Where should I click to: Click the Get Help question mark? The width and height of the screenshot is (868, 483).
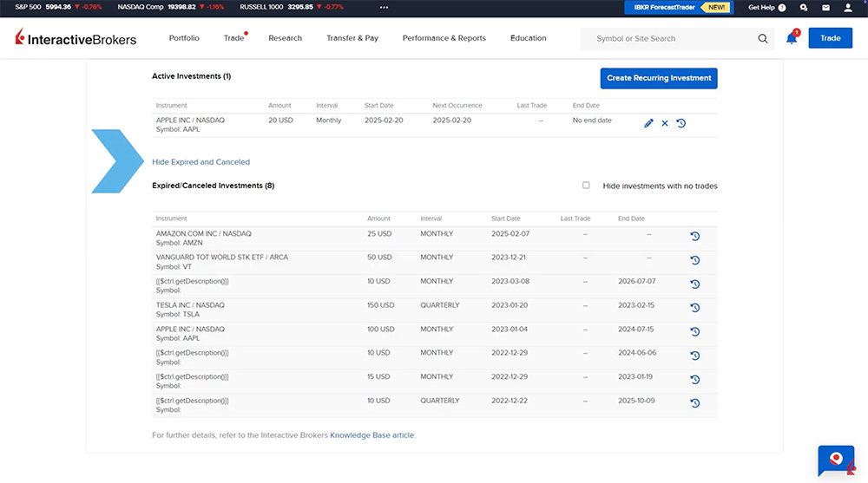tap(782, 8)
